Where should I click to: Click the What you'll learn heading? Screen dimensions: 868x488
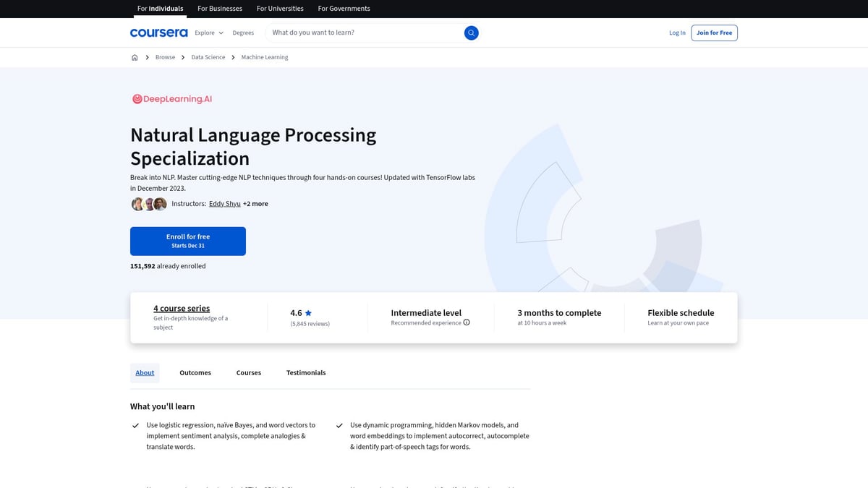(162, 406)
